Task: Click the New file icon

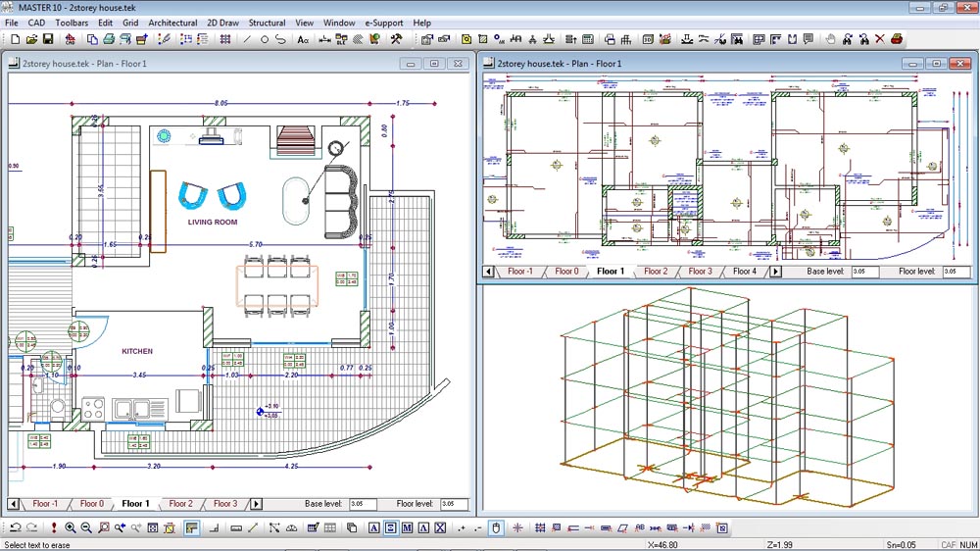Action: (x=14, y=39)
